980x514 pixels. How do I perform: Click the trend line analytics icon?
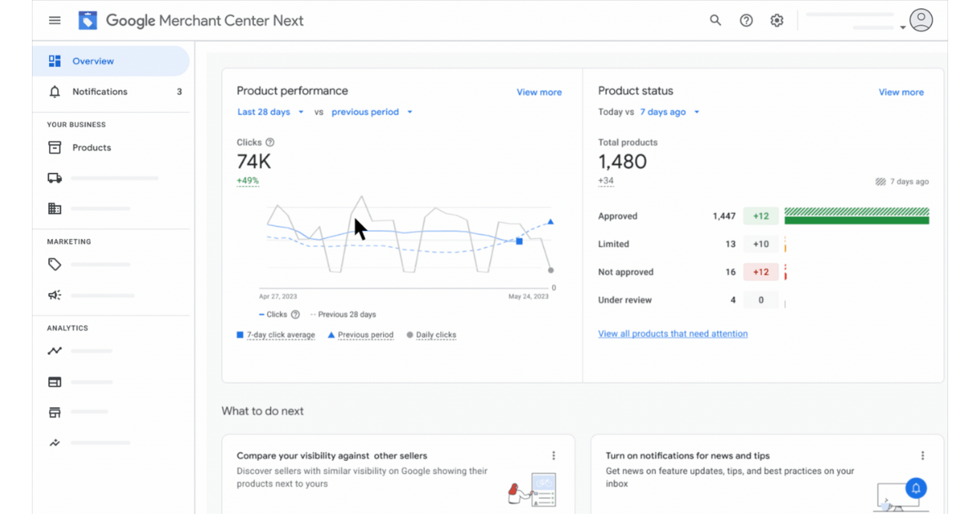[55, 351]
